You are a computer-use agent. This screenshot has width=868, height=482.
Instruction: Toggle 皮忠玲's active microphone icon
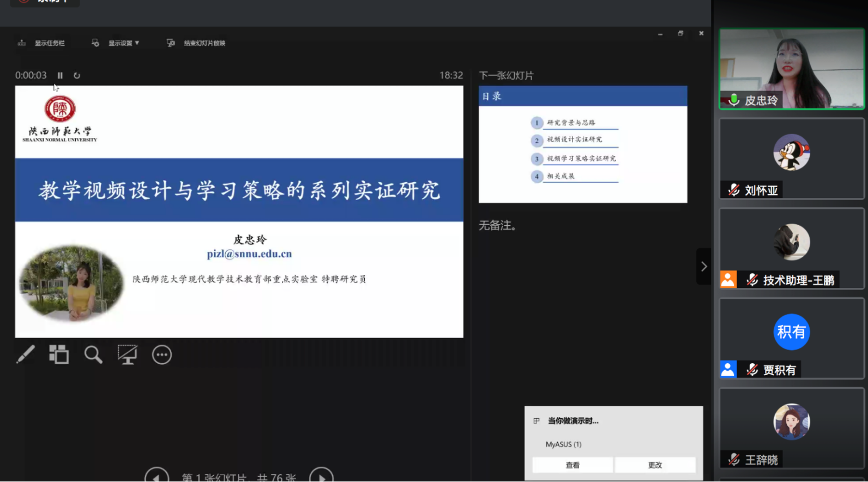click(x=734, y=100)
